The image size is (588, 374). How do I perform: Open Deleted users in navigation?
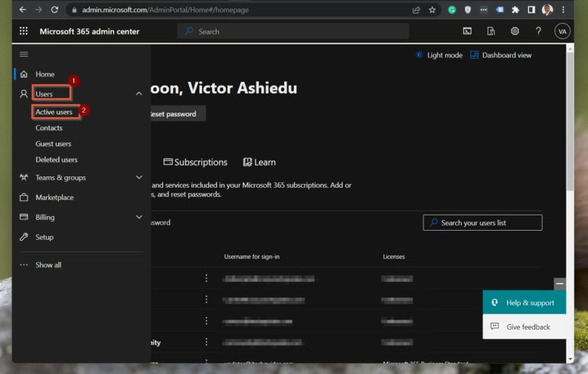[x=57, y=159]
